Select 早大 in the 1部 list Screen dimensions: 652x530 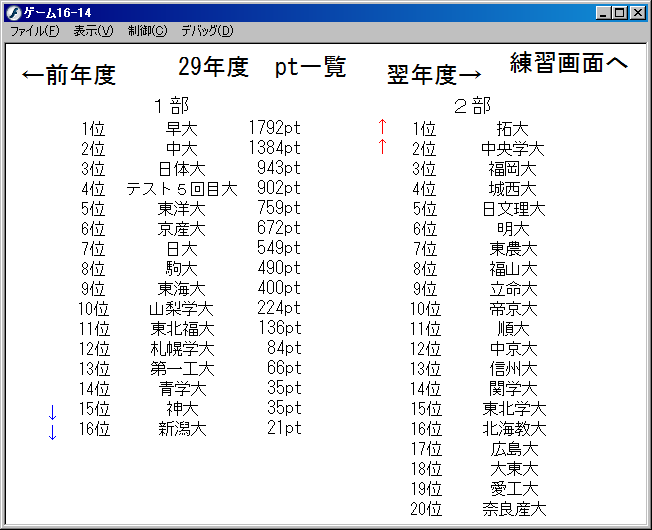point(182,128)
